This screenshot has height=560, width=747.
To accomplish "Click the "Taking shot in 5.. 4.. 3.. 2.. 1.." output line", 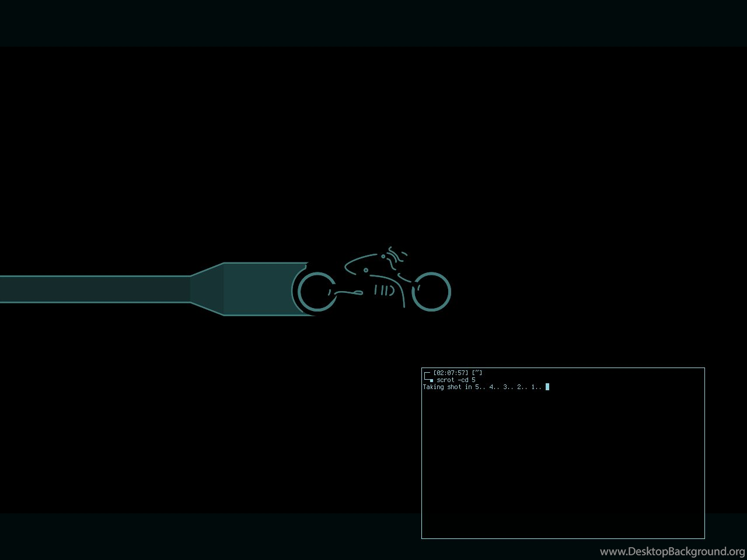I will [x=482, y=387].
